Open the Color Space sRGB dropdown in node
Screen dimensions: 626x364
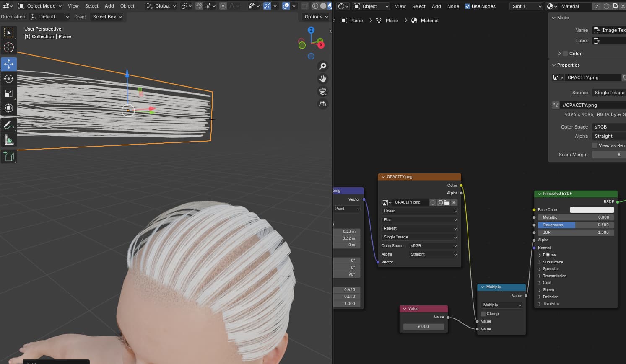click(433, 246)
